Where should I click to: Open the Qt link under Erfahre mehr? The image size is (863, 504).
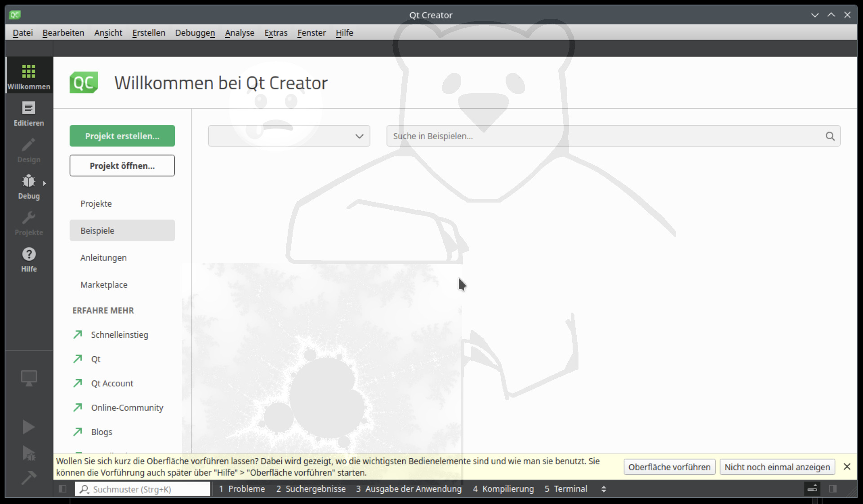[96, 359]
